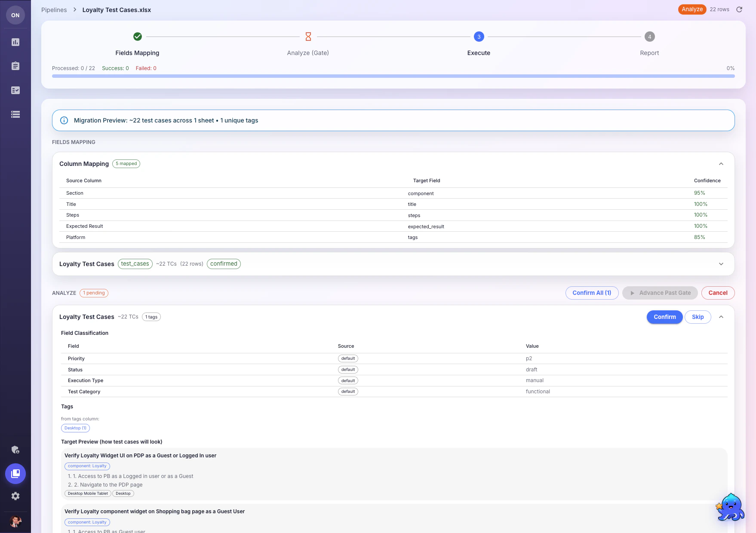Click the octopus assistant mascot
The height and width of the screenshot is (533, 756).
(x=731, y=507)
